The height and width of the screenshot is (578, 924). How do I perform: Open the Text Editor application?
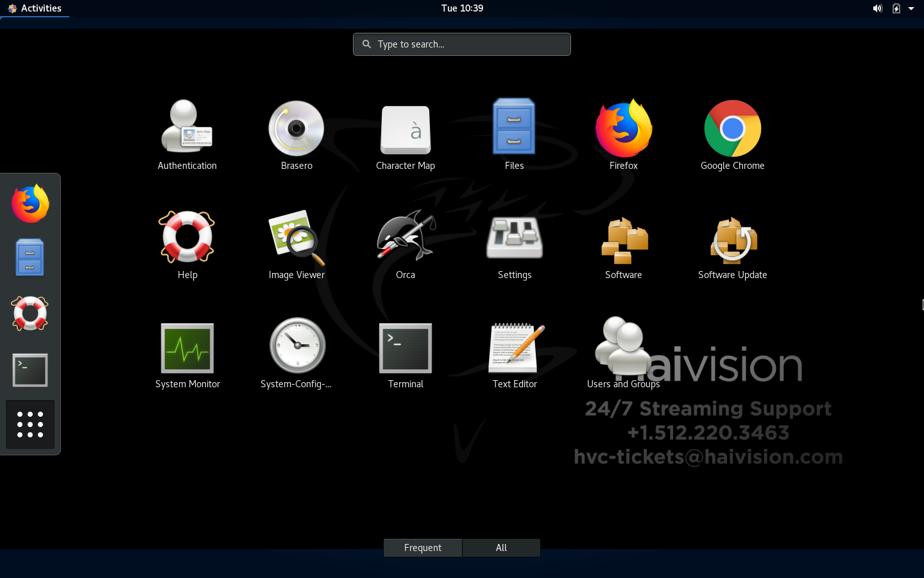tap(514, 347)
